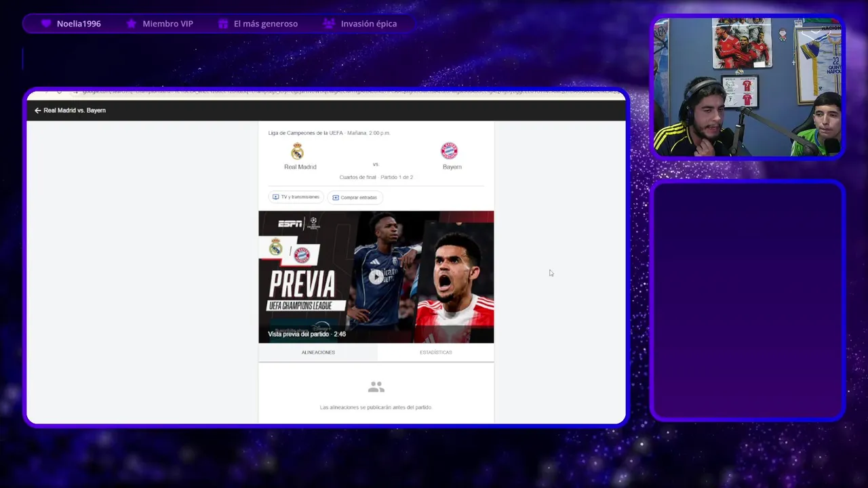Switch to the Estadísticas tab
The image size is (868, 488).
(435, 352)
